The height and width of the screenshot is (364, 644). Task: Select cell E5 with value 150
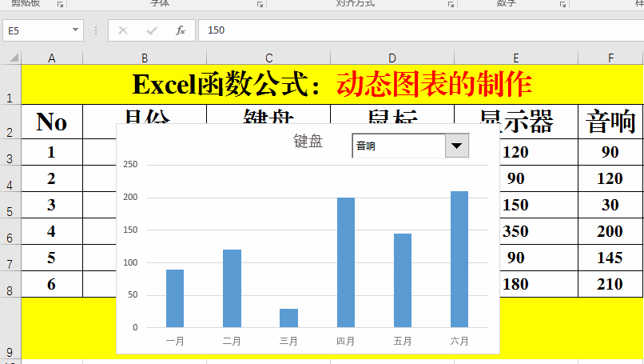539,205
